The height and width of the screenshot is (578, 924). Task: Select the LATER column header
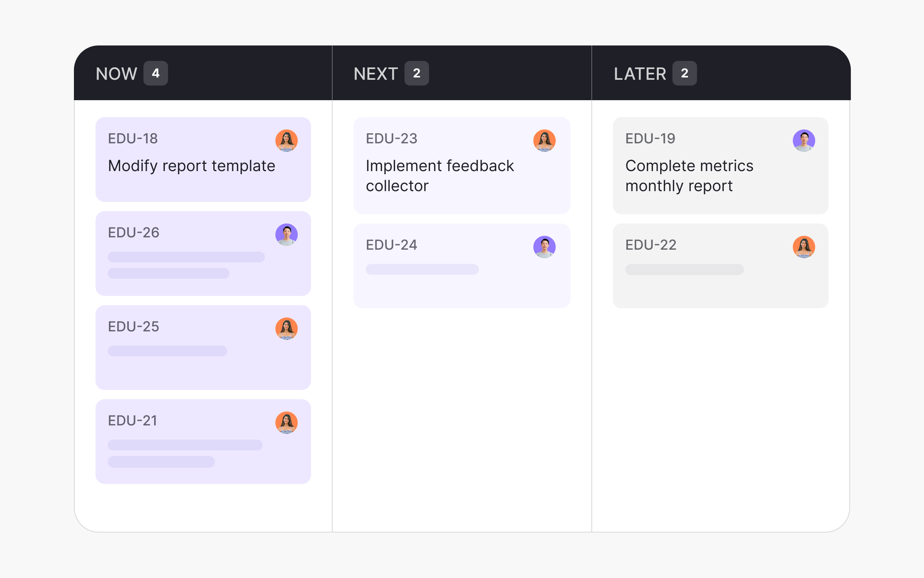click(x=640, y=74)
